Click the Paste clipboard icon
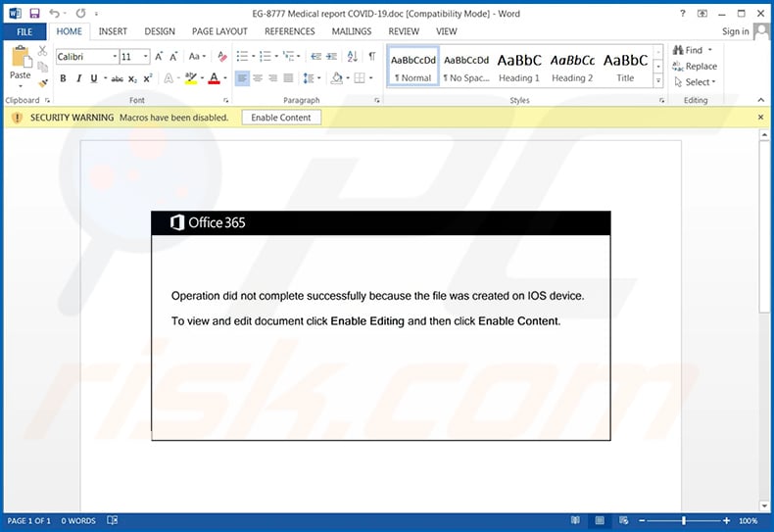 pos(21,57)
